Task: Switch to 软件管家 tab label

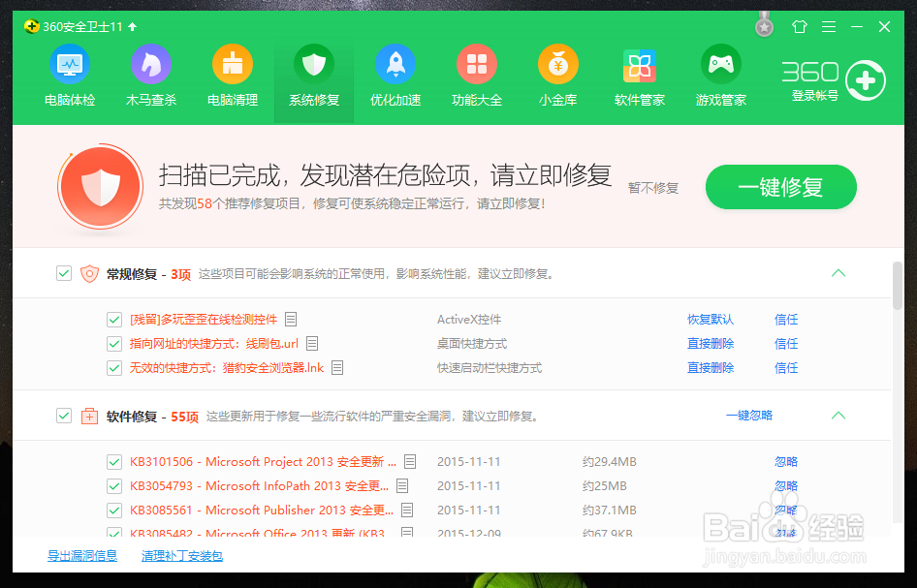Action: pos(639,100)
